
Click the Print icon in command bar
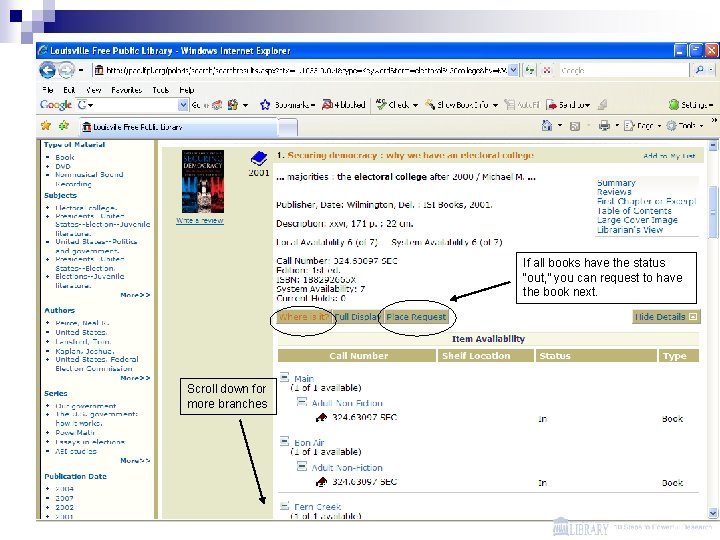click(604, 125)
